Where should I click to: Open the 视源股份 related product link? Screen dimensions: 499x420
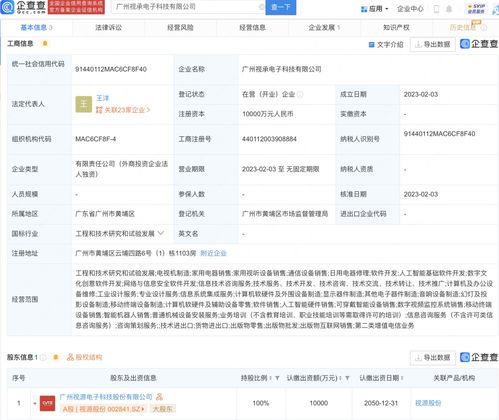(x=428, y=403)
